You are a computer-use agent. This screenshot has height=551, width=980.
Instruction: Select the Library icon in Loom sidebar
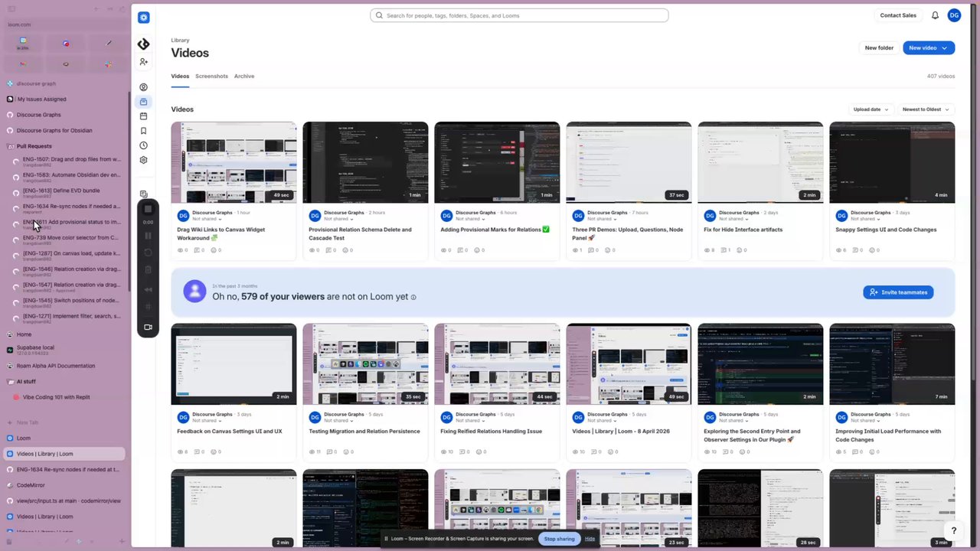[x=143, y=102]
